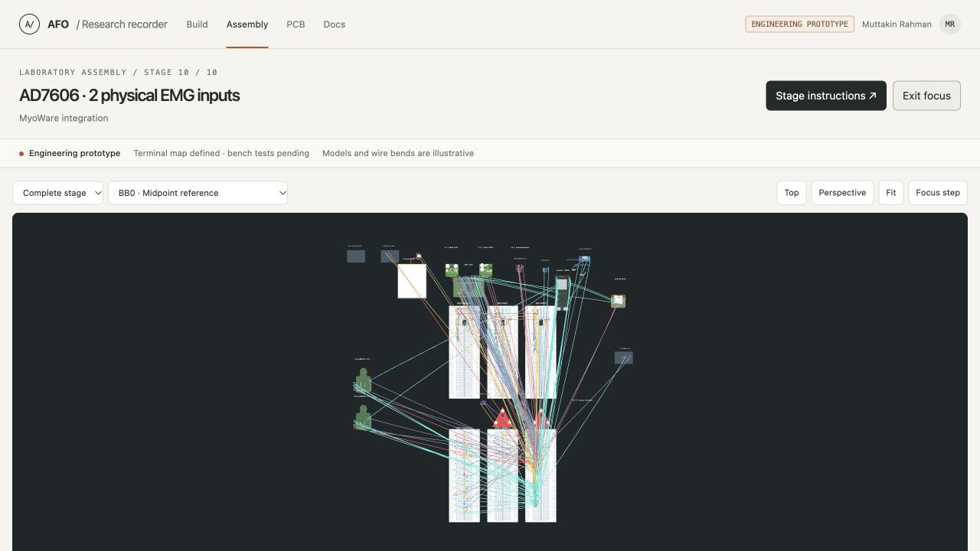Image resolution: width=980 pixels, height=551 pixels.
Task: Switch to the Assembly tab
Action: click(247, 24)
